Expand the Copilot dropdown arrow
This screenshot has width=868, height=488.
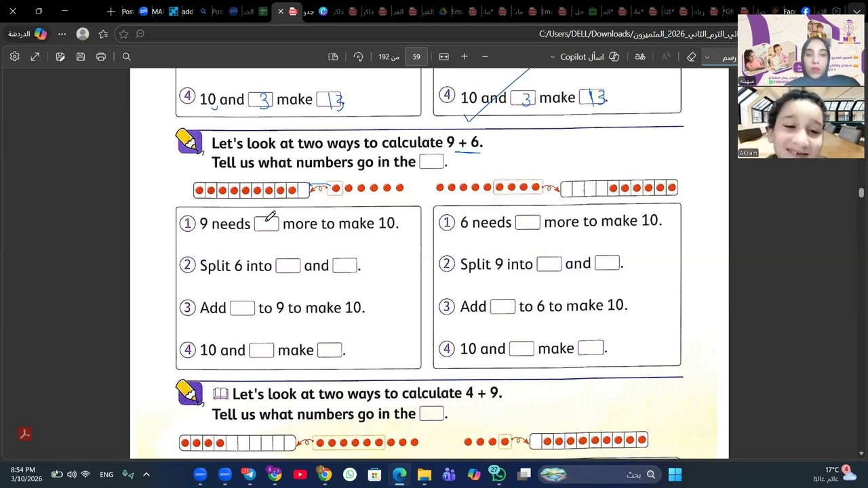pyautogui.click(x=553, y=57)
